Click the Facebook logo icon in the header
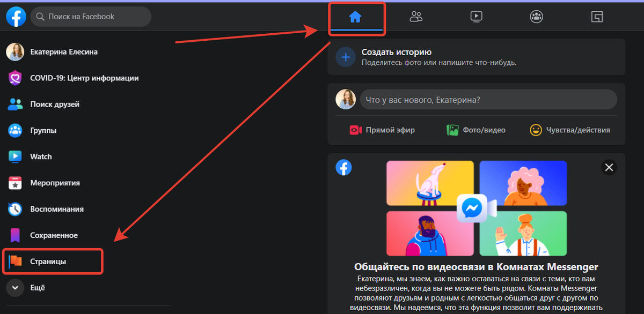The height and width of the screenshot is (314, 644). [x=16, y=17]
